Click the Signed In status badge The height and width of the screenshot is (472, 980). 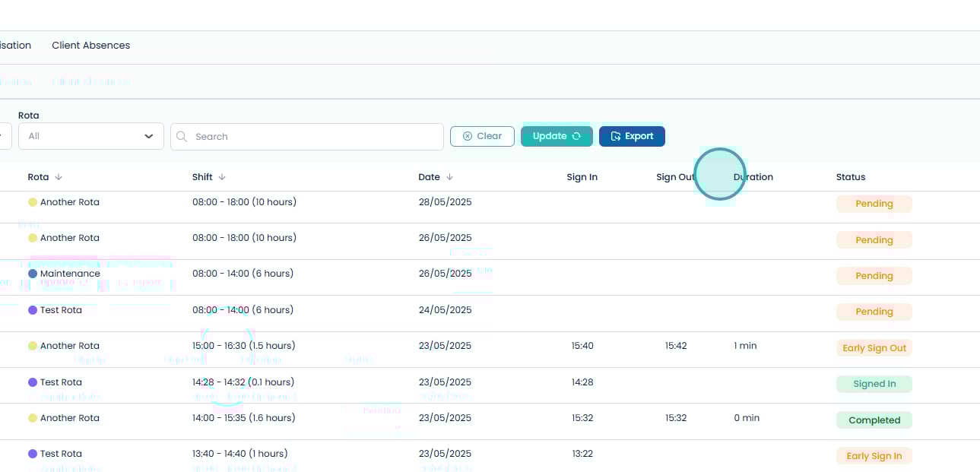pos(874,384)
